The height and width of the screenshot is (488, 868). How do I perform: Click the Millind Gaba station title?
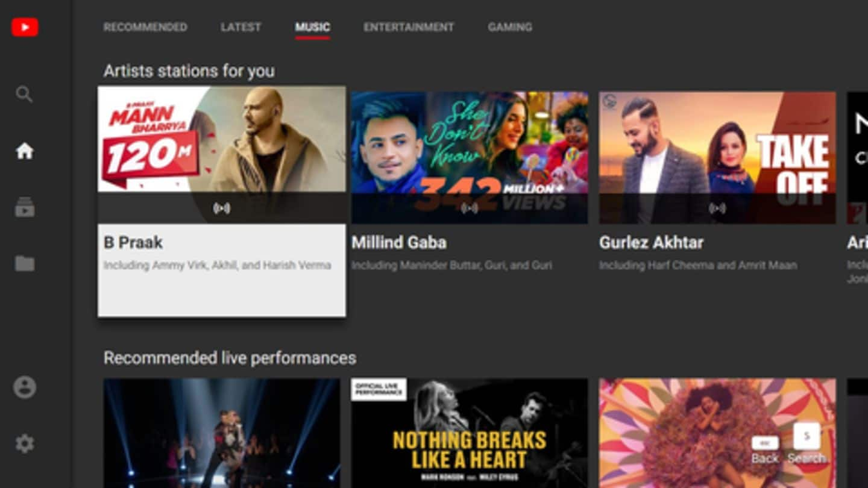coord(399,243)
